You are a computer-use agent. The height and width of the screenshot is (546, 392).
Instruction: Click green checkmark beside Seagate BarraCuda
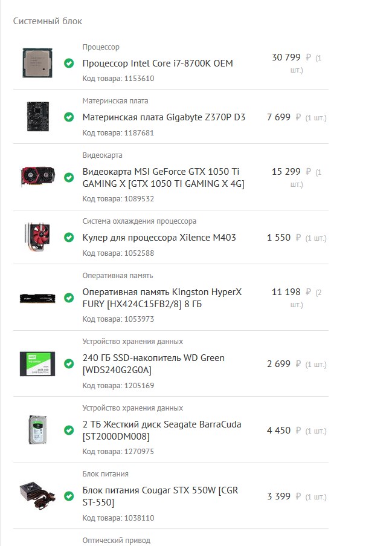[69, 430]
